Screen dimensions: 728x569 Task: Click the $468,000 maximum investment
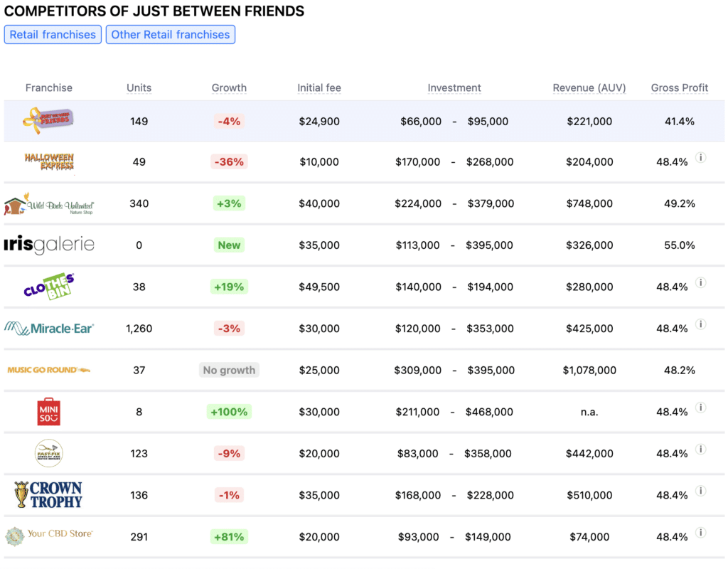pyautogui.click(x=489, y=412)
